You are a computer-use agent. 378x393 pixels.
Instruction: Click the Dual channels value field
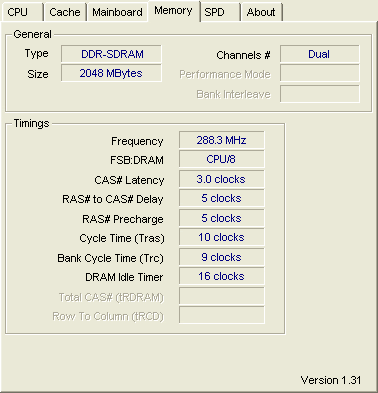(x=320, y=54)
